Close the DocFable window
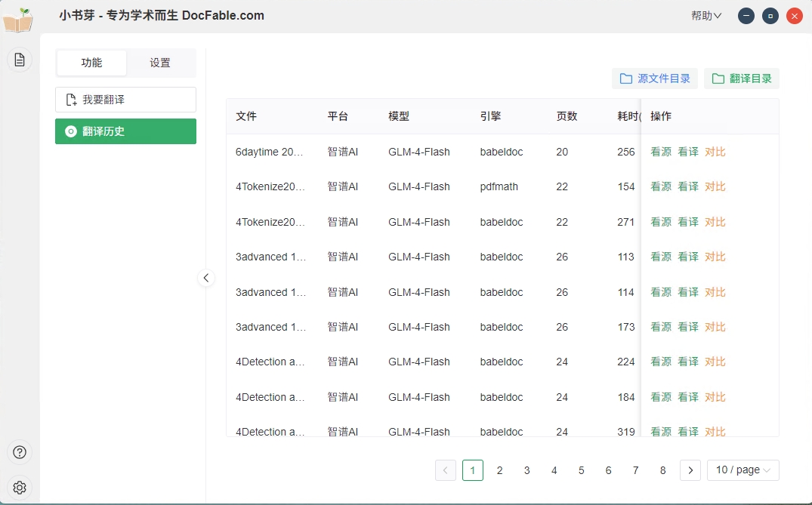Image resolution: width=812 pixels, height=505 pixels. (795, 16)
